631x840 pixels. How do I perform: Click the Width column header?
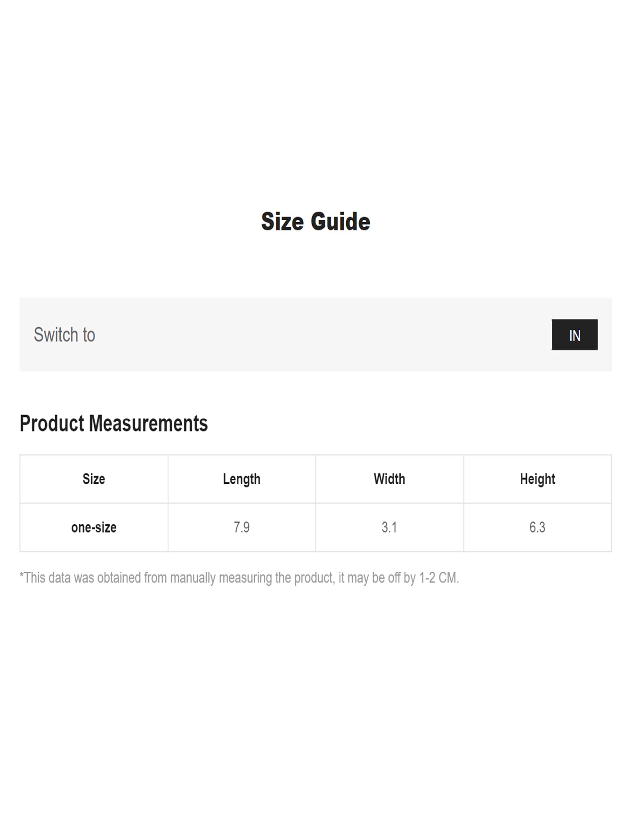pos(389,479)
